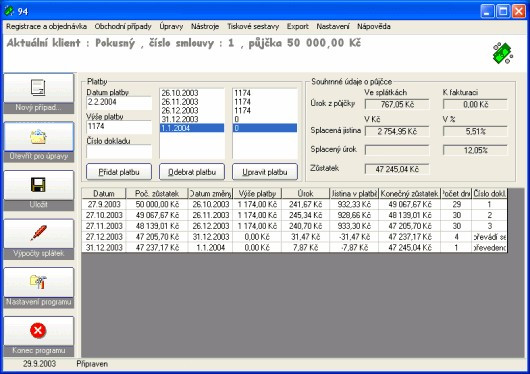This screenshot has width=530, height=374.
Task: Select table cell 50 000,00 Kč
Action: (157, 204)
